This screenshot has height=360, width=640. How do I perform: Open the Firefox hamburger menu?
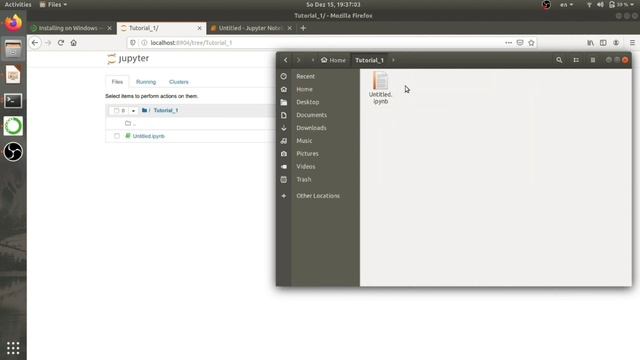pyautogui.click(x=632, y=42)
